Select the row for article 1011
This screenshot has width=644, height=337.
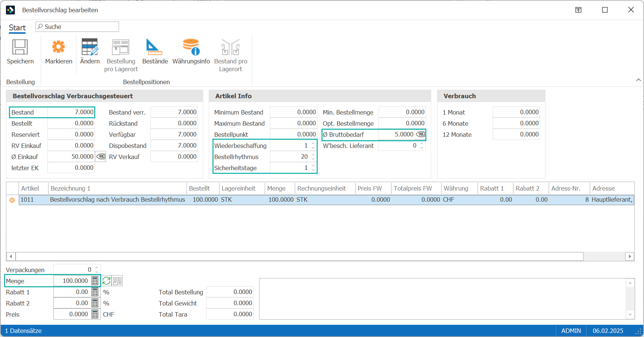(x=326, y=199)
